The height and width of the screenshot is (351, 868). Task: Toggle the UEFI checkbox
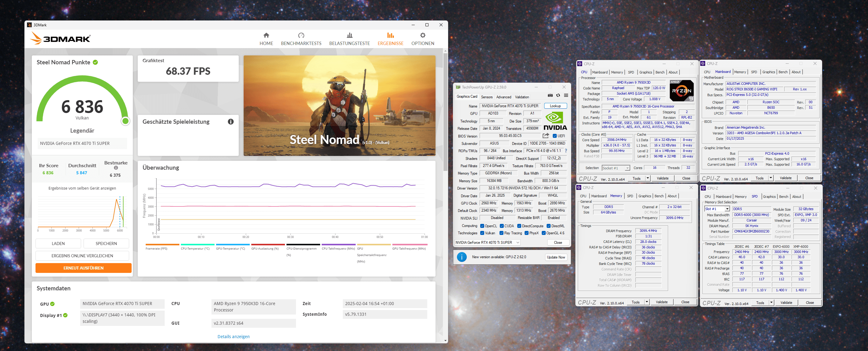pyautogui.click(x=555, y=136)
